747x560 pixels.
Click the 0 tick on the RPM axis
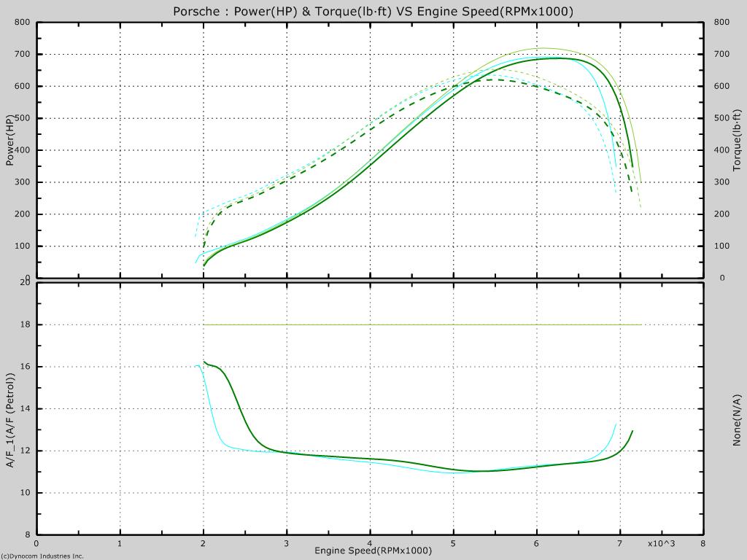pos(36,543)
